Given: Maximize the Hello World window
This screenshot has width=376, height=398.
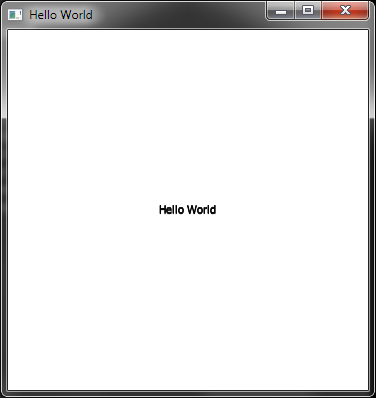Looking at the screenshot, I should point(308,11).
